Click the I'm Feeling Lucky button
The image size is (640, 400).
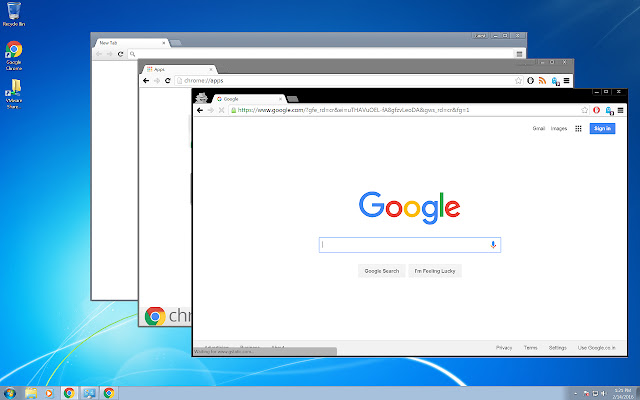pyautogui.click(x=435, y=271)
